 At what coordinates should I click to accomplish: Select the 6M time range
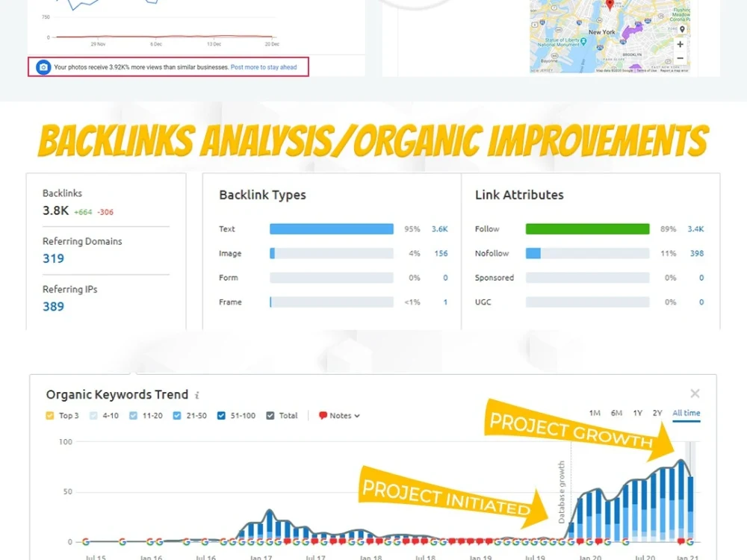(616, 413)
